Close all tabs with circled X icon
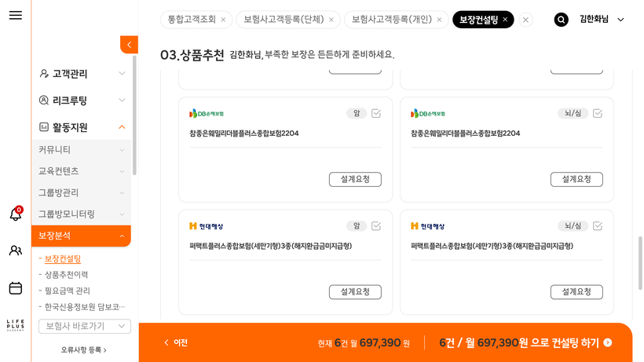644x362 pixels. 526,20
